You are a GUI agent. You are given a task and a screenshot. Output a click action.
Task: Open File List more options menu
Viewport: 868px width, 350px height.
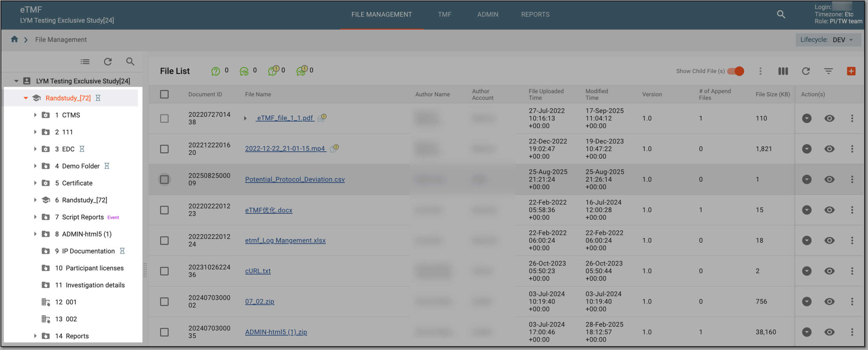pyautogui.click(x=760, y=71)
